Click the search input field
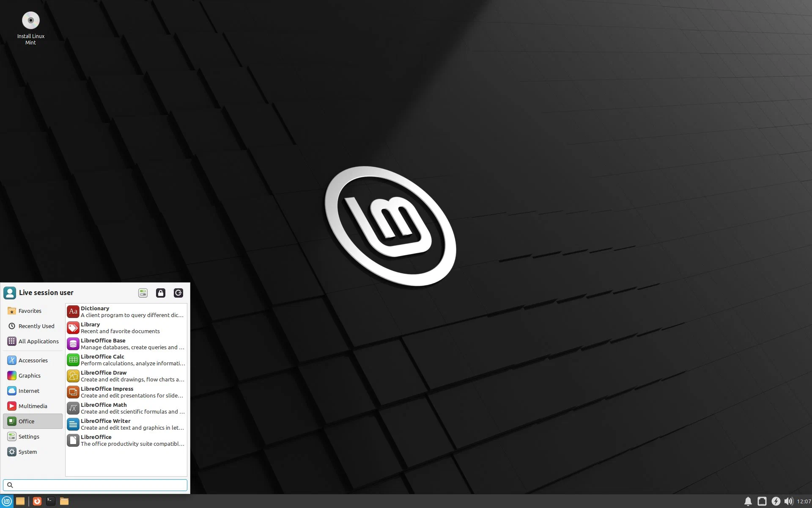This screenshot has height=508, width=812. point(95,485)
